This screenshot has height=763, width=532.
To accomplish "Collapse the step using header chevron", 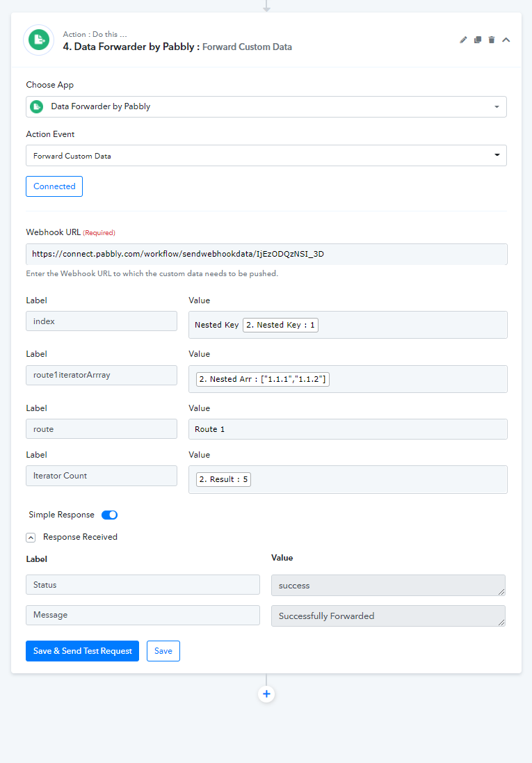I will click(x=506, y=40).
